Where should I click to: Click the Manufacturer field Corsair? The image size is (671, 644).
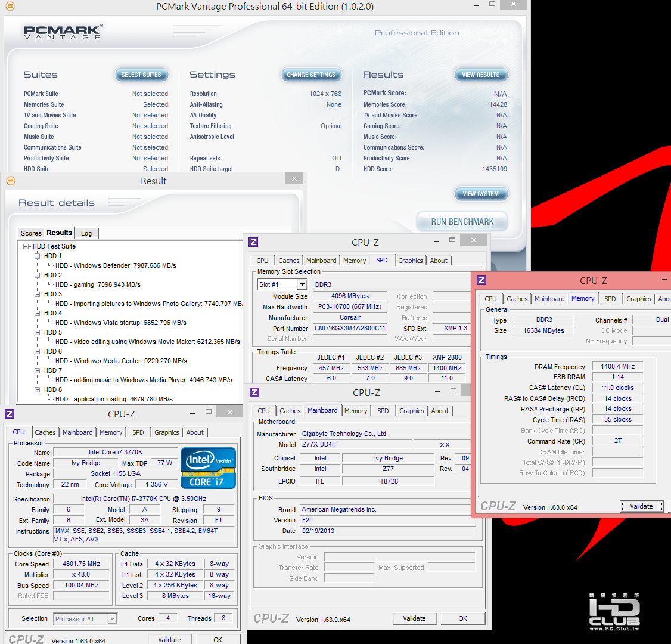[x=350, y=317]
